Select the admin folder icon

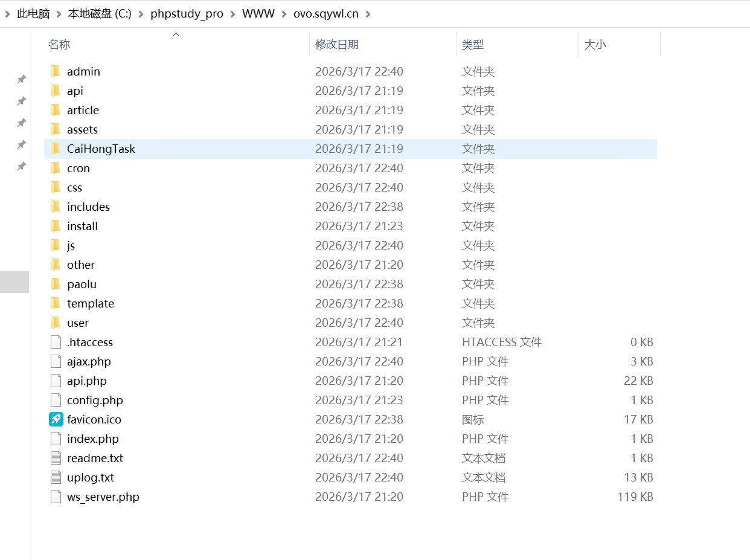pyautogui.click(x=56, y=71)
